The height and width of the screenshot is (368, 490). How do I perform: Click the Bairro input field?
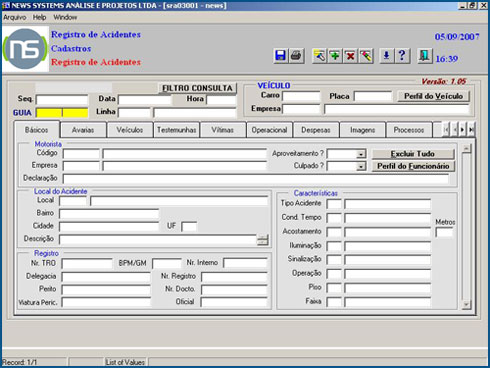coord(109,213)
